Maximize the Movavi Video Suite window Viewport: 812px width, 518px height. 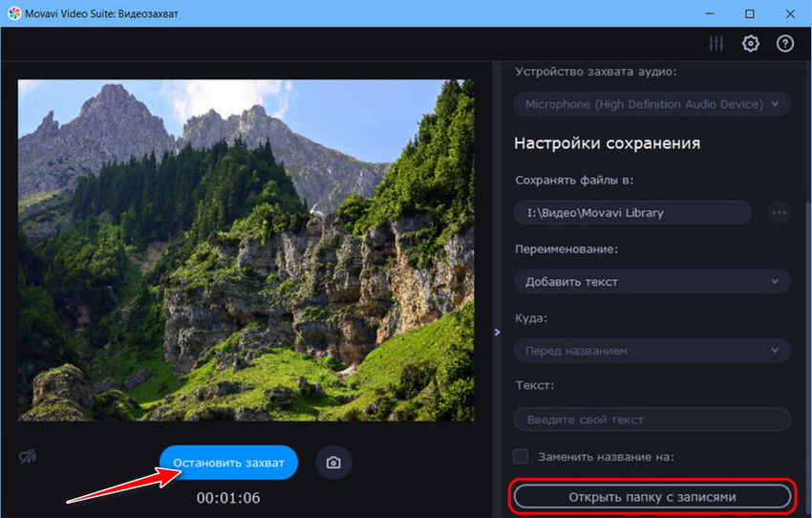pyautogui.click(x=749, y=13)
